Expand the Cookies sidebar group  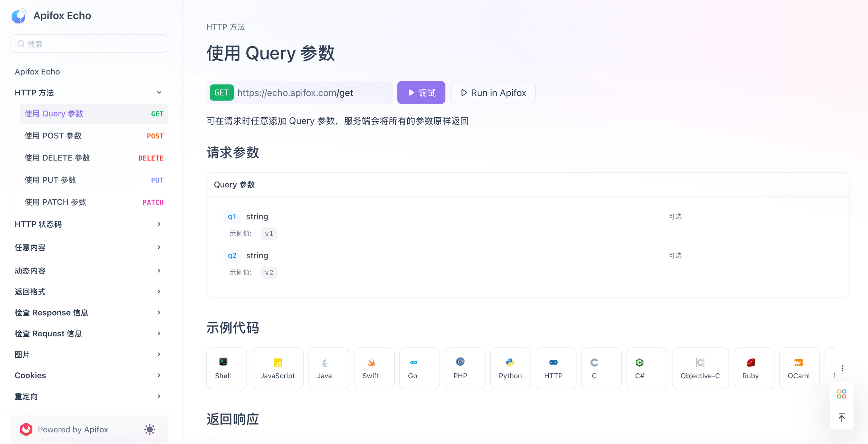[159, 375]
